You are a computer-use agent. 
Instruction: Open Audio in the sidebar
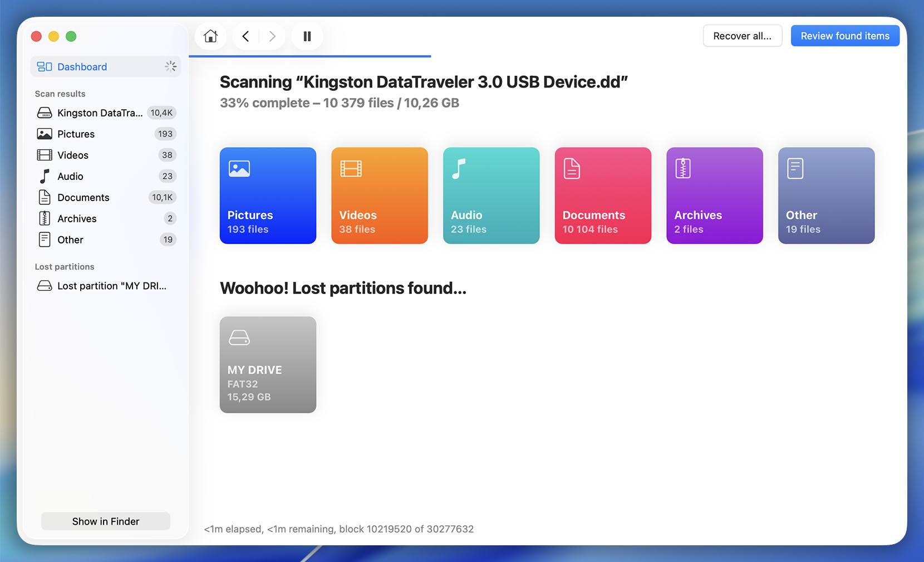(106, 177)
